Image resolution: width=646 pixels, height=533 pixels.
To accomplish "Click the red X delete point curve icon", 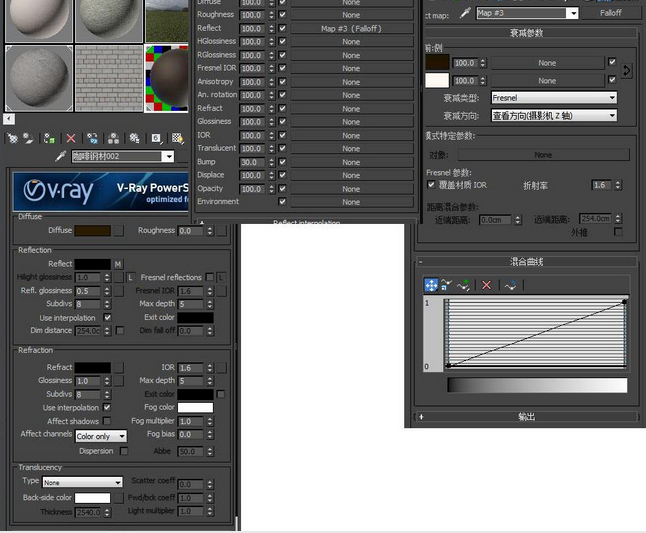I will pyautogui.click(x=486, y=285).
